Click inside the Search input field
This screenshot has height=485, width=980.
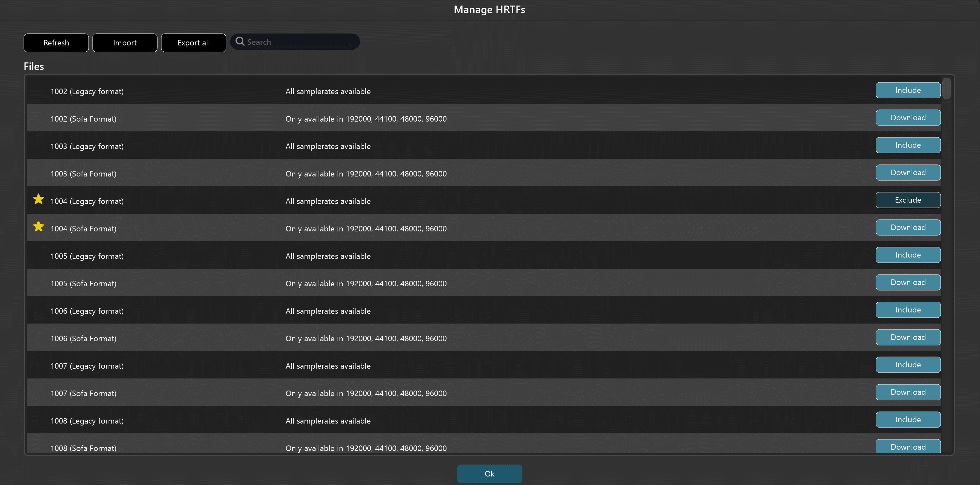point(301,42)
